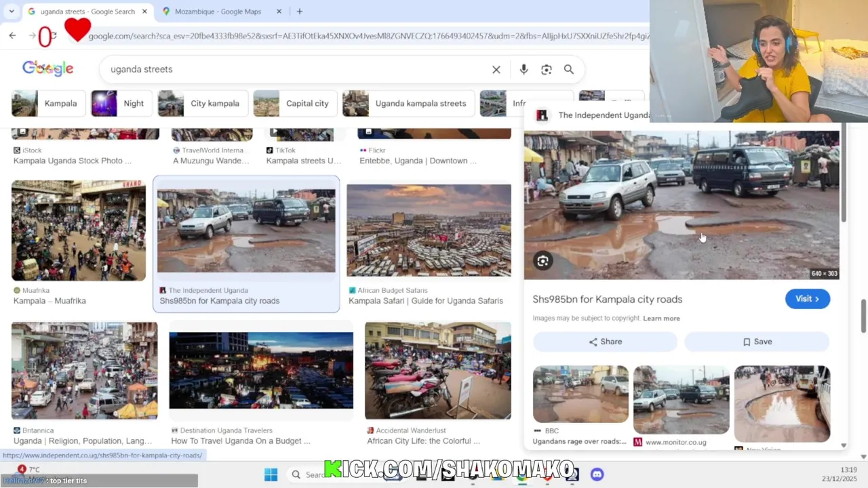The image size is (868, 488).
Task: Open the Kampala – Muafrika result caption
Action: pyautogui.click(x=50, y=301)
